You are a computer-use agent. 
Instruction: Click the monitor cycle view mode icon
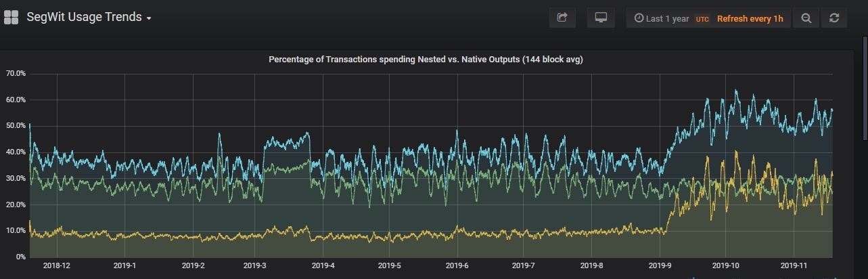coord(601,18)
